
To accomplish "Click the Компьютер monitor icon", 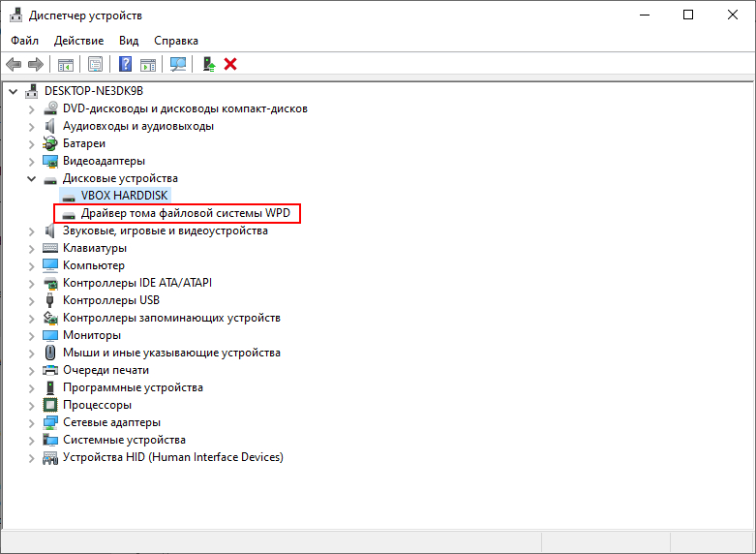I will pos(50,265).
